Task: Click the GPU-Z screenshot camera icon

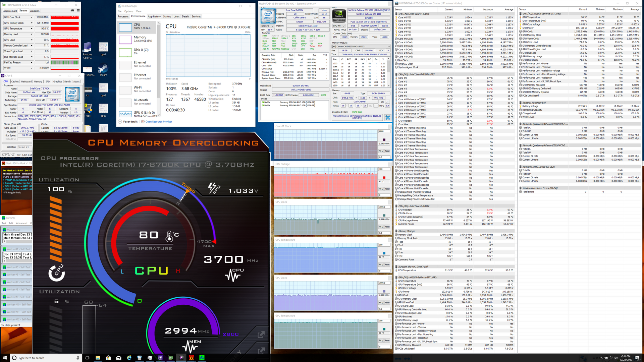Action: 72,10
